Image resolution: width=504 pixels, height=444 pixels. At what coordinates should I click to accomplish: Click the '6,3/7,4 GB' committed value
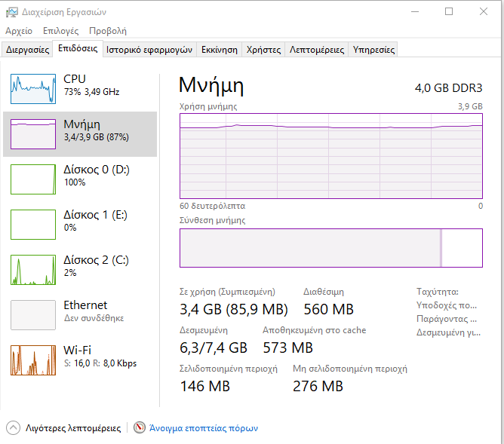[214, 348]
